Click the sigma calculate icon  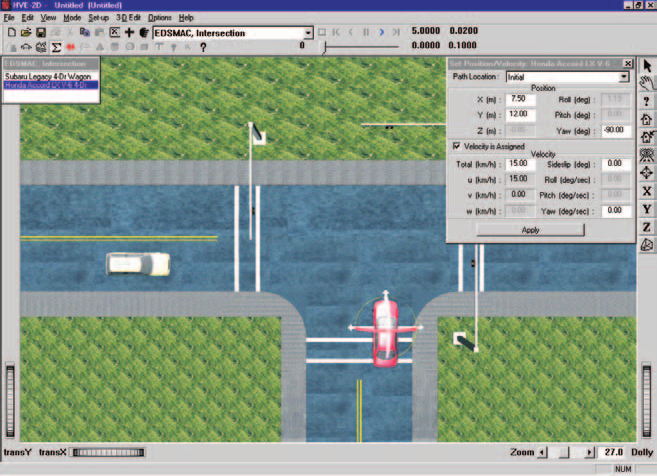[56, 47]
